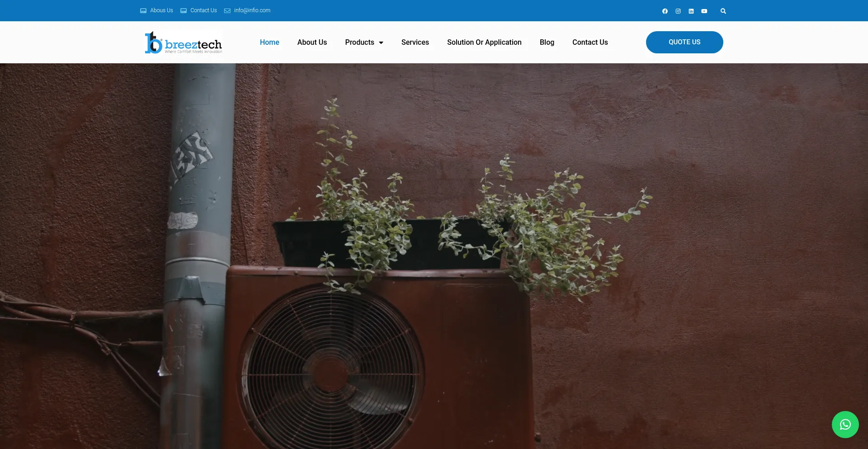Open the LinkedIn social icon
The image size is (868, 449).
(x=691, y=11)
